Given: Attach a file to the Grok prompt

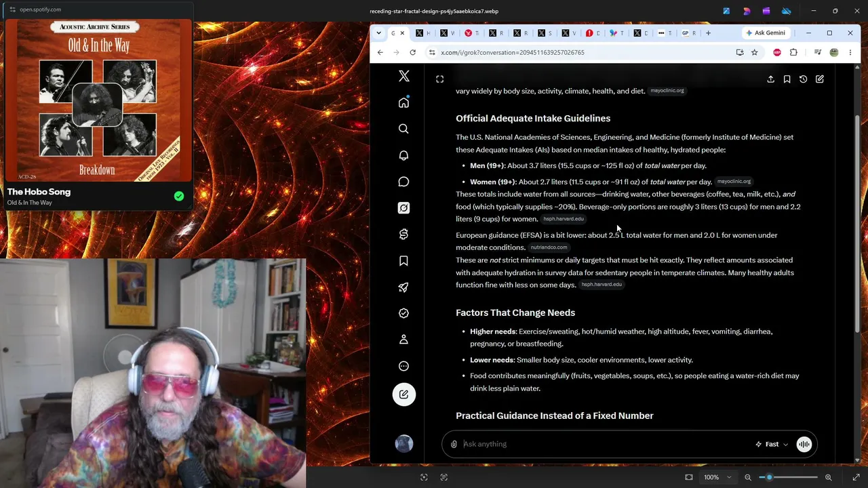Looking at the screenshot, I should click(454, 444).
